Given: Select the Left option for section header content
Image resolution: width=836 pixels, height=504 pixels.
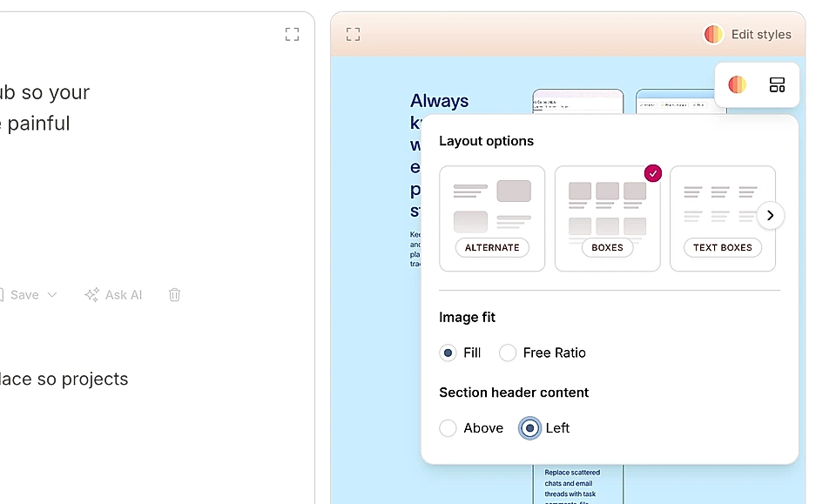Looking at the screenshot, I should pyautogui.click(x=529, y=428).
